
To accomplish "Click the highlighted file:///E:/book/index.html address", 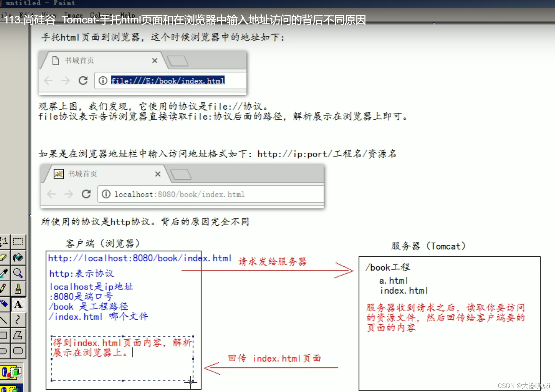I will point(168,81).
